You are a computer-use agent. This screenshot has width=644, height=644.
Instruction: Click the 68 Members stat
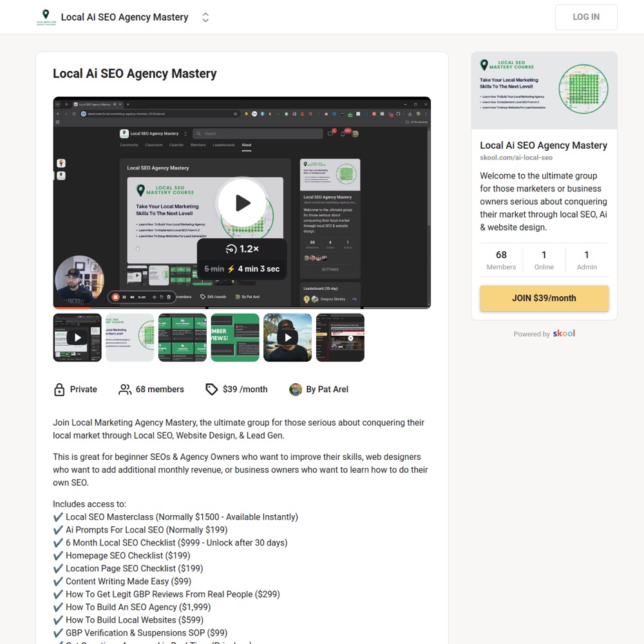point(501,260)
